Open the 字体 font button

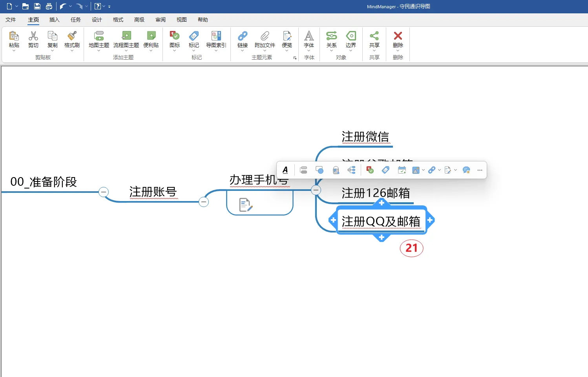coord(309,40)
